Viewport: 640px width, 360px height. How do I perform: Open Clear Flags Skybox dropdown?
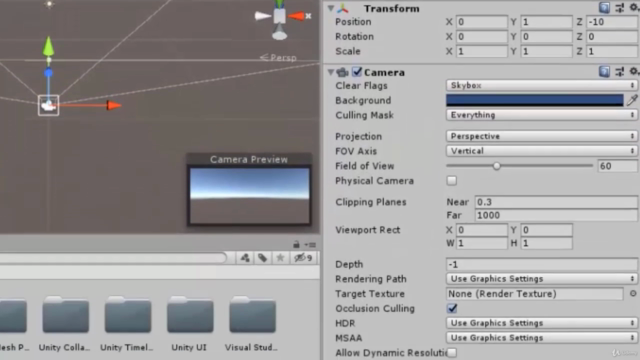coord(542,85)
